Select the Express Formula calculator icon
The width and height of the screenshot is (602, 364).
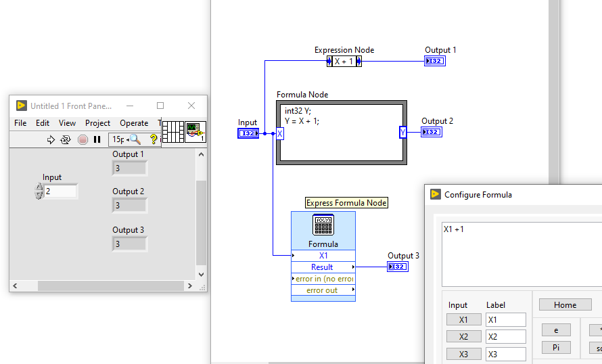[323, 225]
